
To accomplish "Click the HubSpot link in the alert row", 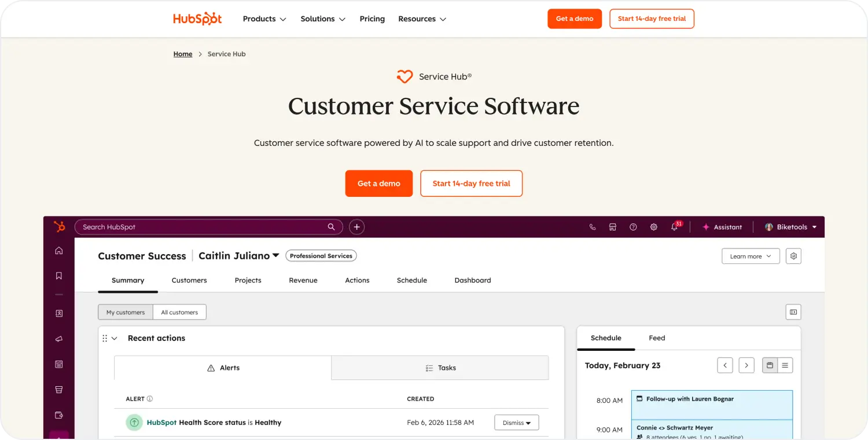I will click(x=161, y=423).
